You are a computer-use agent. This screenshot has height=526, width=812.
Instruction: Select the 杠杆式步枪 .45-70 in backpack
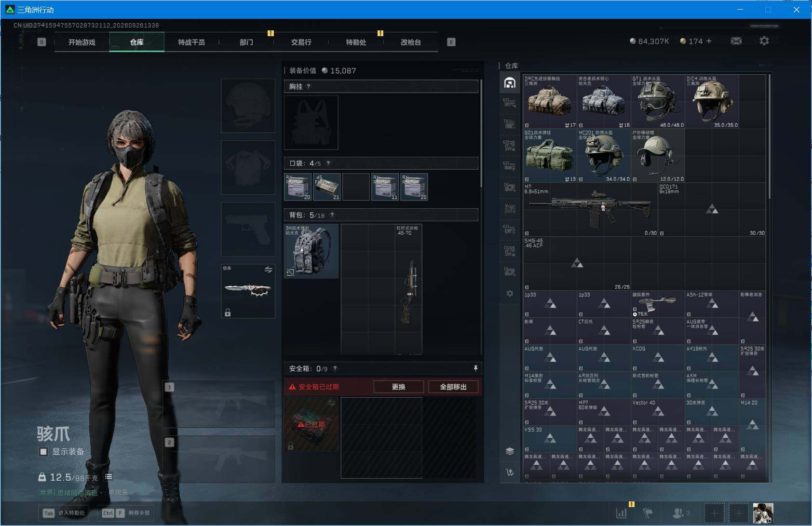(408, 289)
